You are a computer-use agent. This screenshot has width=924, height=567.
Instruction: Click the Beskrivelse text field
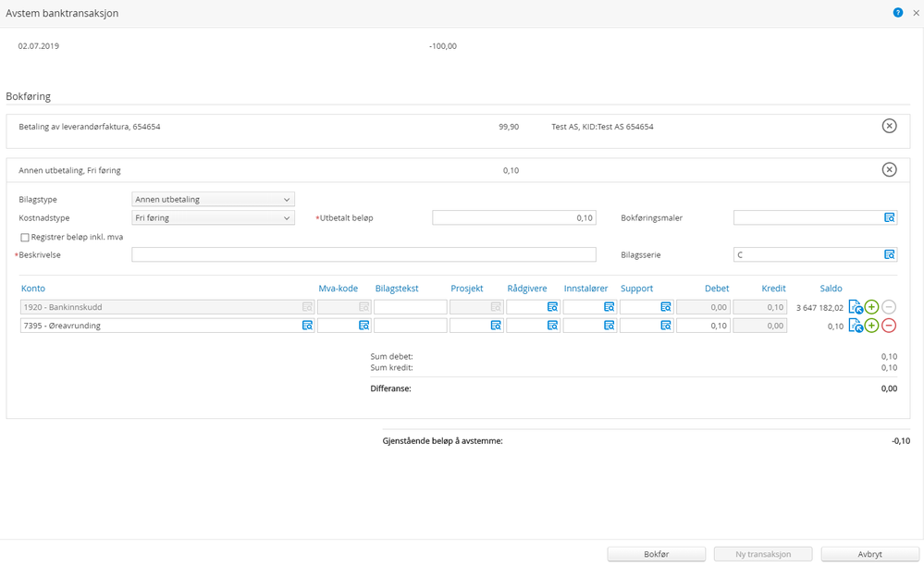coord(363,254)
